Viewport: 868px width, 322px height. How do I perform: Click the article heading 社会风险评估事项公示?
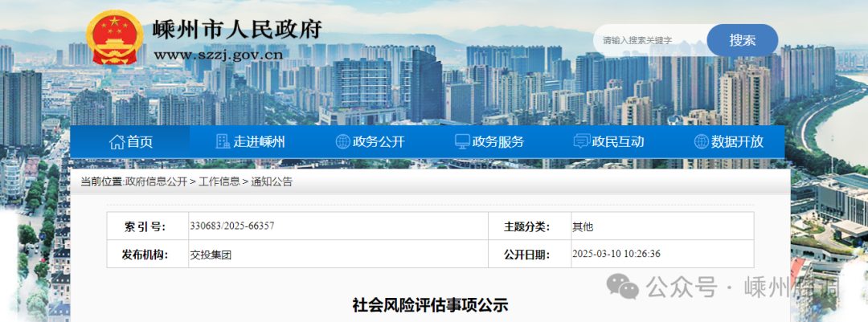(431, 305)
